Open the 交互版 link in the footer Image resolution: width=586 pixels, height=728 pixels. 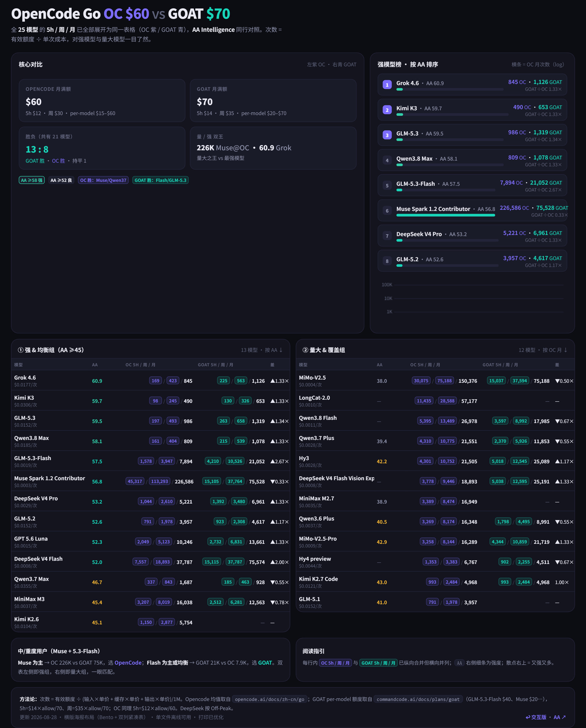pos(536,717)
